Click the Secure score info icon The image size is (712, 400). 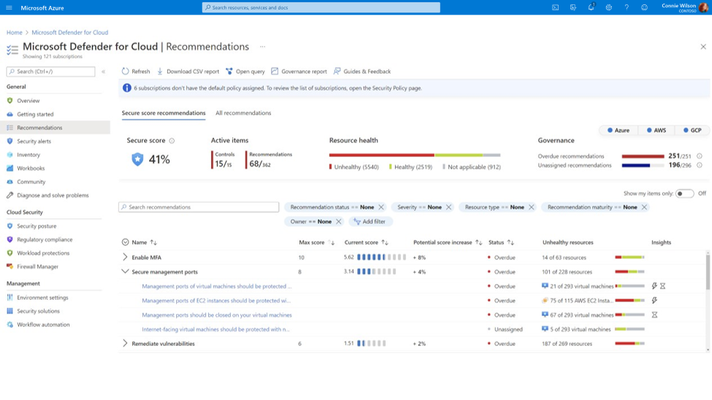172,141
